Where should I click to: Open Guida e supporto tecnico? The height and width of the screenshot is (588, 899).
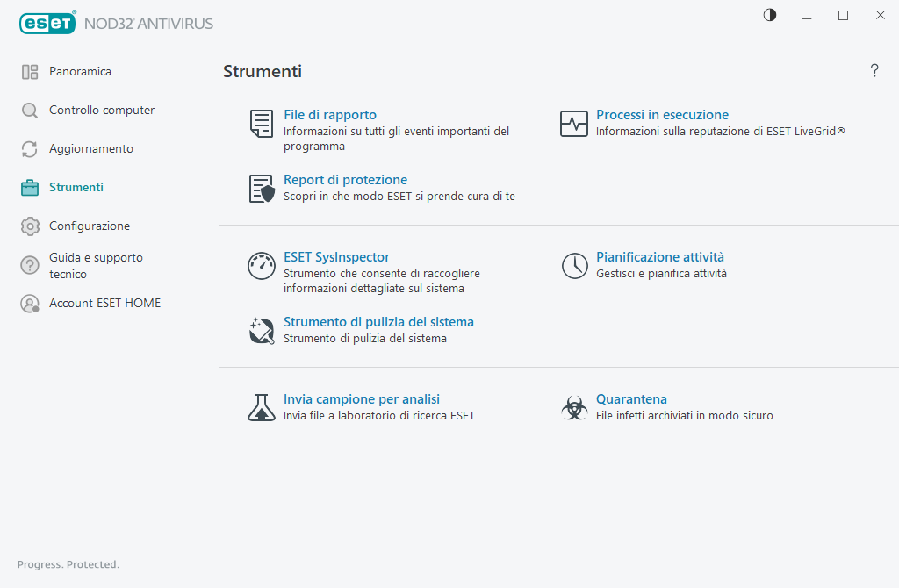[x=95, y=265]
